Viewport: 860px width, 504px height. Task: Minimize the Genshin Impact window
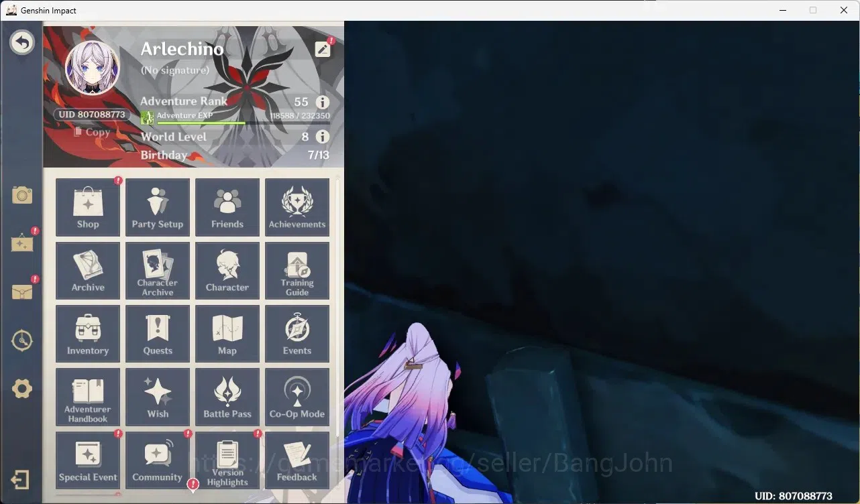pos(782,10)
